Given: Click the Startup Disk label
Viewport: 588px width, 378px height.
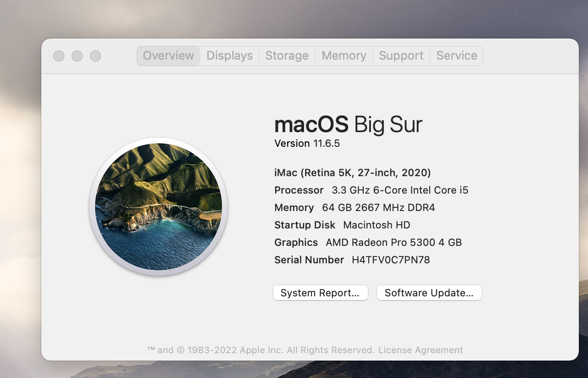Looking at the screenshot, I should point(305,225).
